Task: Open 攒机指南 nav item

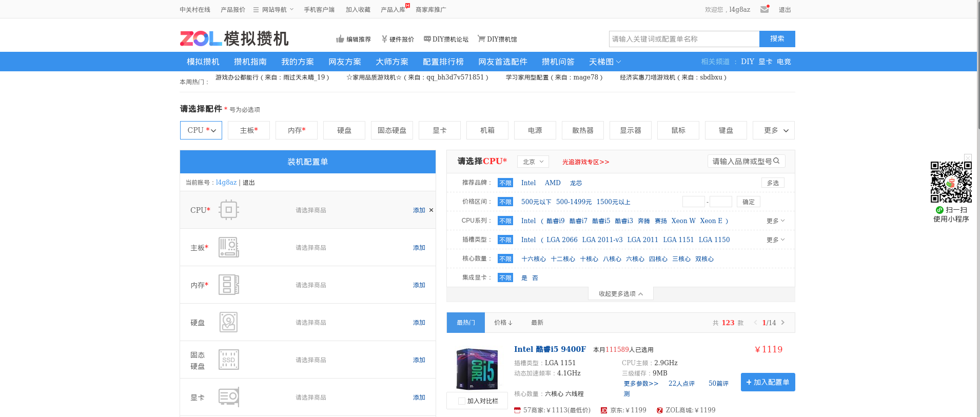Action: [x=250, y=62]
